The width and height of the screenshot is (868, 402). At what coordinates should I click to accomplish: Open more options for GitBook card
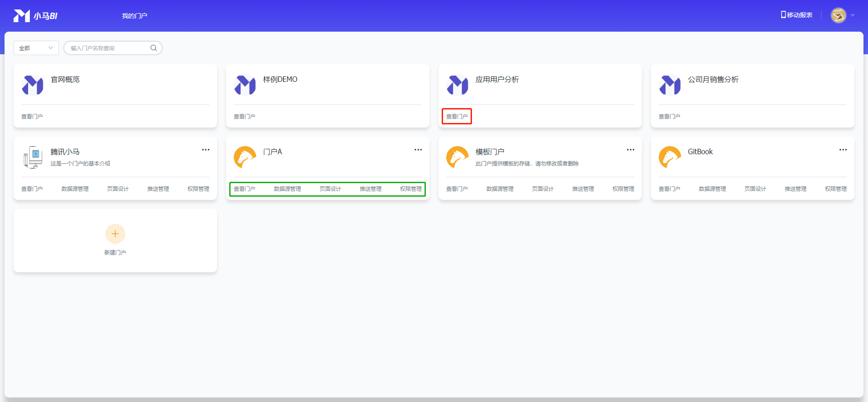point(843,150)
